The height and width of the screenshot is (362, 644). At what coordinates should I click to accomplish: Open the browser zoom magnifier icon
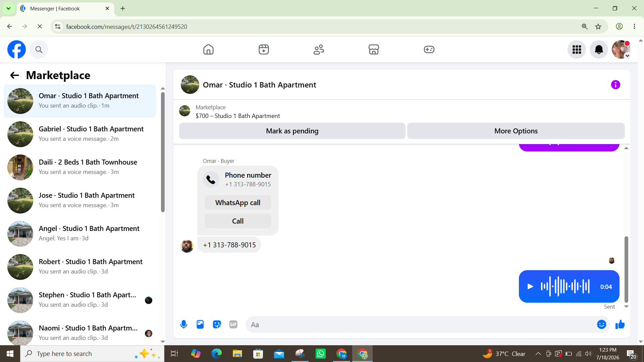click(x=584, y=26)
